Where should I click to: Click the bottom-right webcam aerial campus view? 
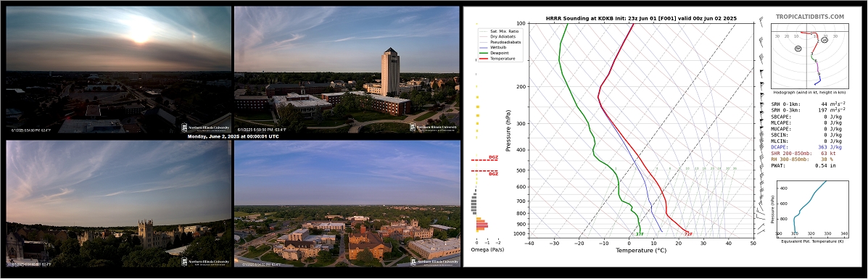coord(347,204)
